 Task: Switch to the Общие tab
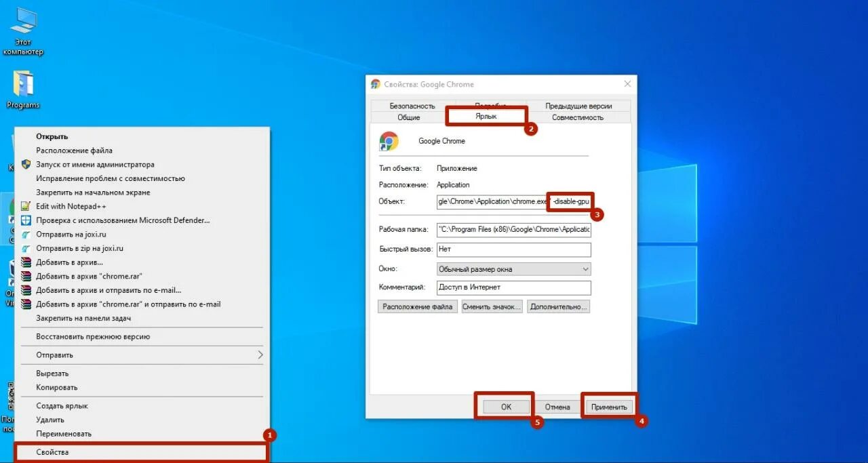click(x=408, y=117)
